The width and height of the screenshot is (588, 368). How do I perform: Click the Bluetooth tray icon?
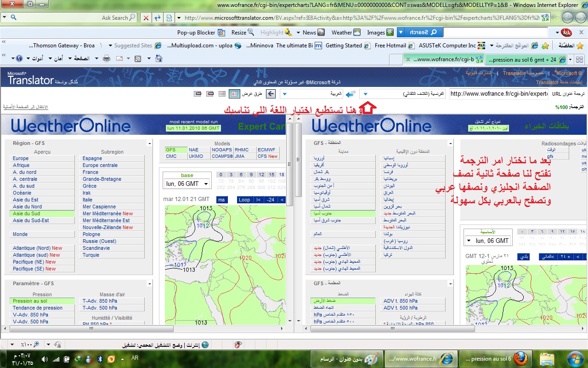[x=100, y=359]
